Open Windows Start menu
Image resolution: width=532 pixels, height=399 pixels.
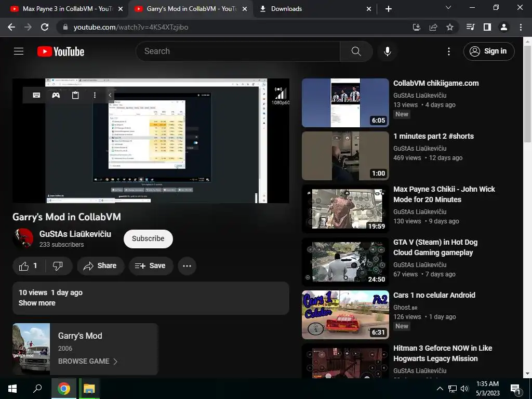click(12, 389)
